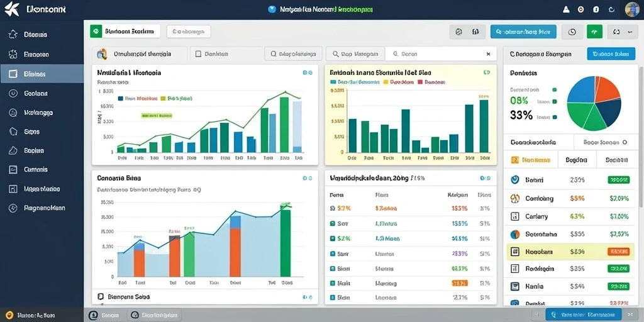Click the first tab in the bottom bar
This screenshot has height=322, width=644.
[106, 315]
